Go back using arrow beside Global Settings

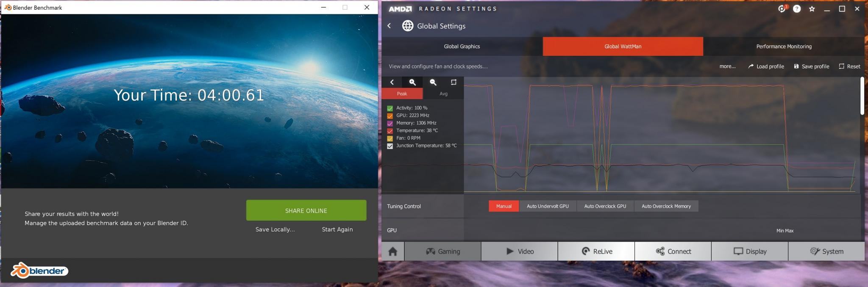pos(389,26)
